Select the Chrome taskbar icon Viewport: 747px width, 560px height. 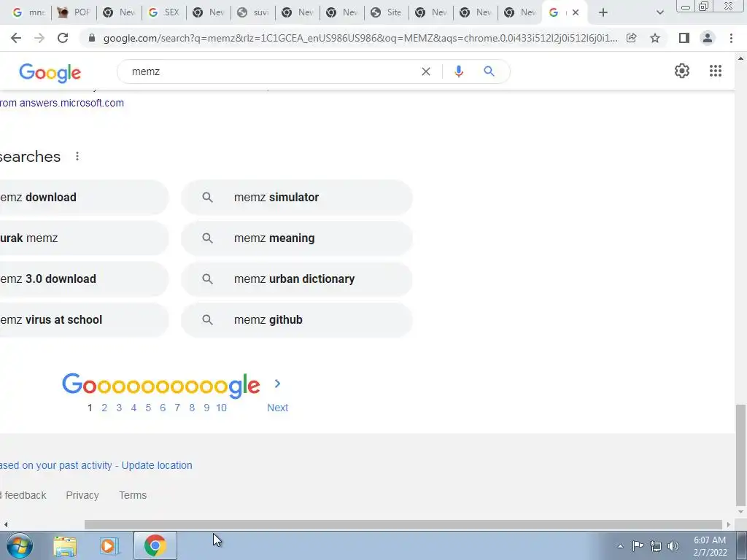[155, 545]
